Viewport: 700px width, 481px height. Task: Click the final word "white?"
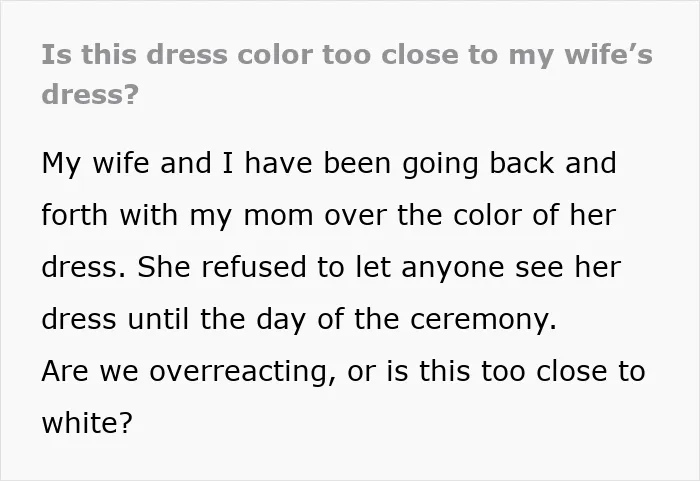87,422
